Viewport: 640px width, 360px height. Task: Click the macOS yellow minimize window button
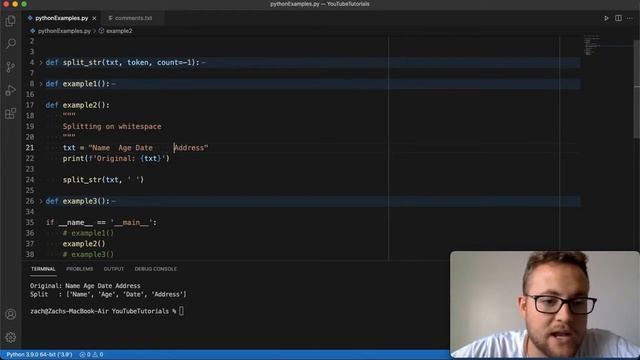15,4
